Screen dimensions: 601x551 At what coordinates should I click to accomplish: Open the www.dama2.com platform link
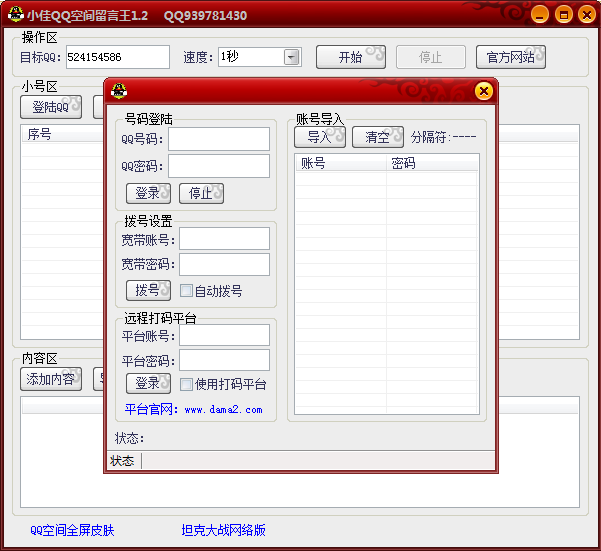click(223, 410)
